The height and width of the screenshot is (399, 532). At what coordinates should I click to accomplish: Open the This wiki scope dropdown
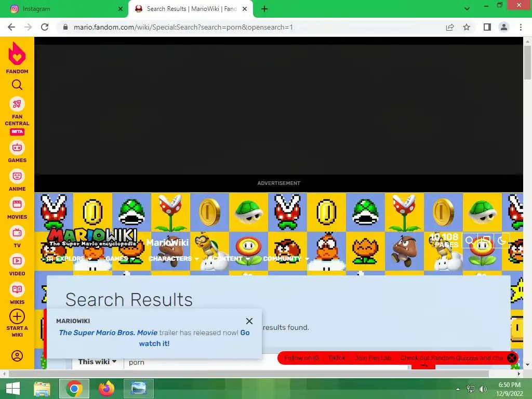[x=97, y=362]
